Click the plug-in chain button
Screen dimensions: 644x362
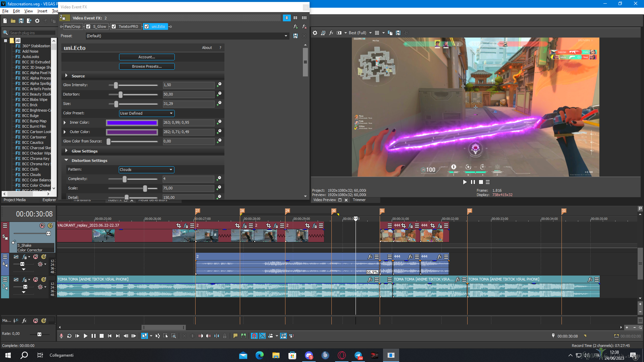[296, 26]
